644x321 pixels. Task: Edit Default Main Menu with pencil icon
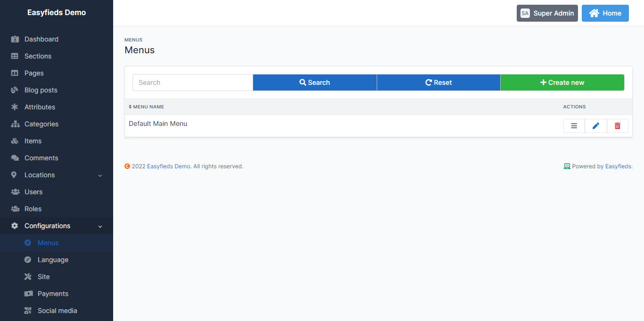tap(596, 126)
